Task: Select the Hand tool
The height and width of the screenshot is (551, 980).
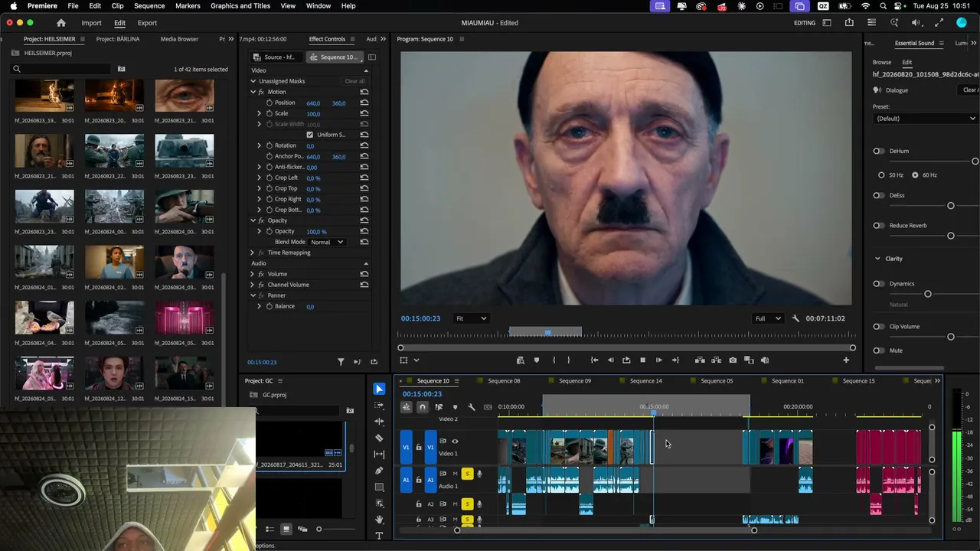Action: tap(379, 520)
